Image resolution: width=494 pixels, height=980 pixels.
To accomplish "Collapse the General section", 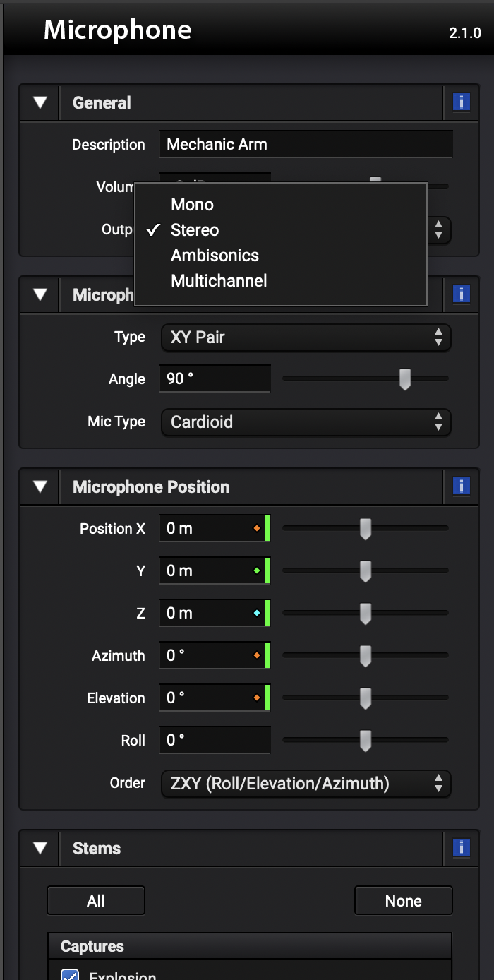I will click(38, 102).
